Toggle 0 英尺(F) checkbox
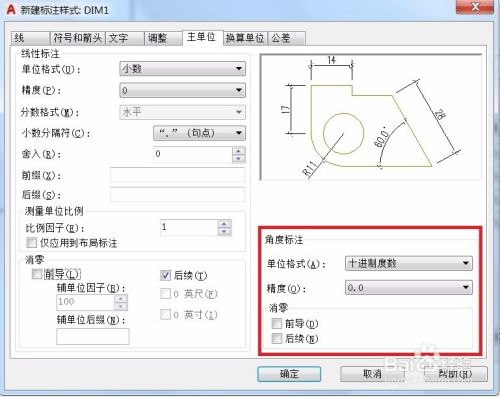The image size is (500, 397). [x=165, y=294]
